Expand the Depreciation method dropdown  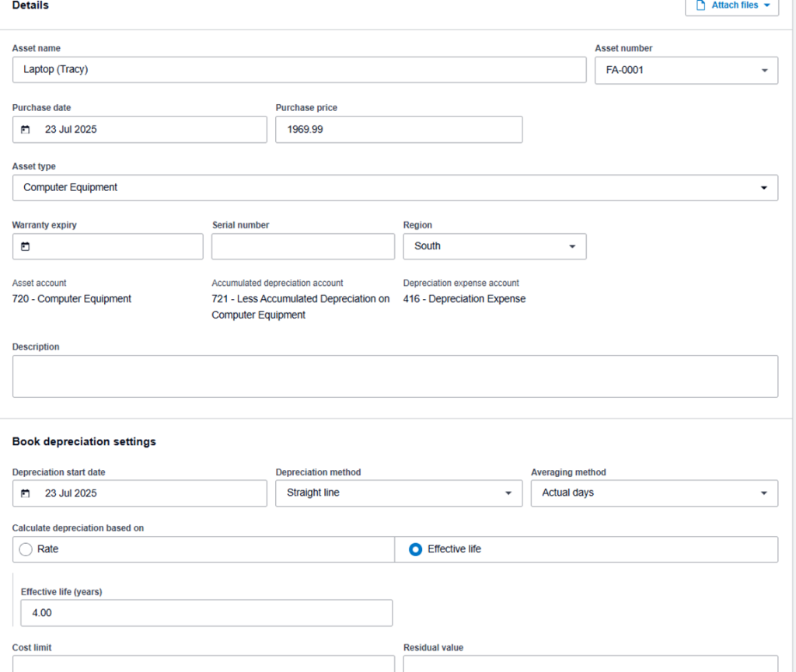click(508, 493)
